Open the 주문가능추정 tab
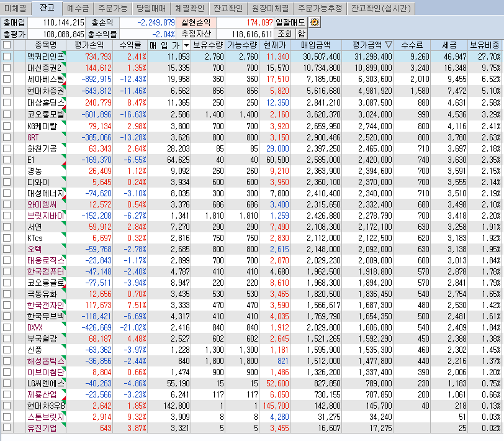Screen dimensions: 504x441 tap(320, 8)
